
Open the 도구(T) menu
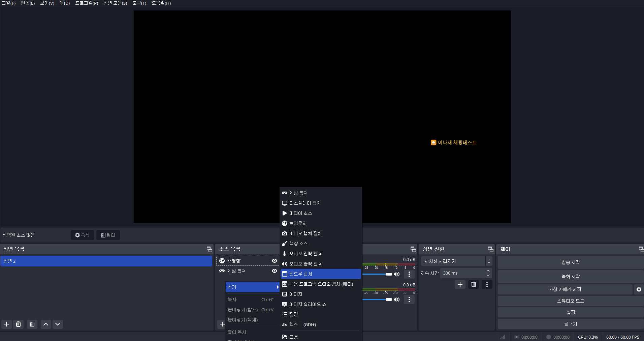coord(139,3)
